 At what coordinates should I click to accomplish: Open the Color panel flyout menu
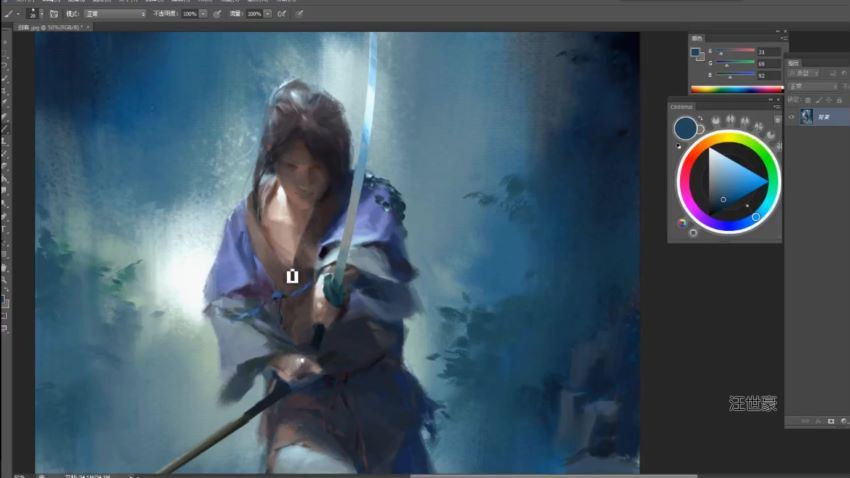click(783, 38)
